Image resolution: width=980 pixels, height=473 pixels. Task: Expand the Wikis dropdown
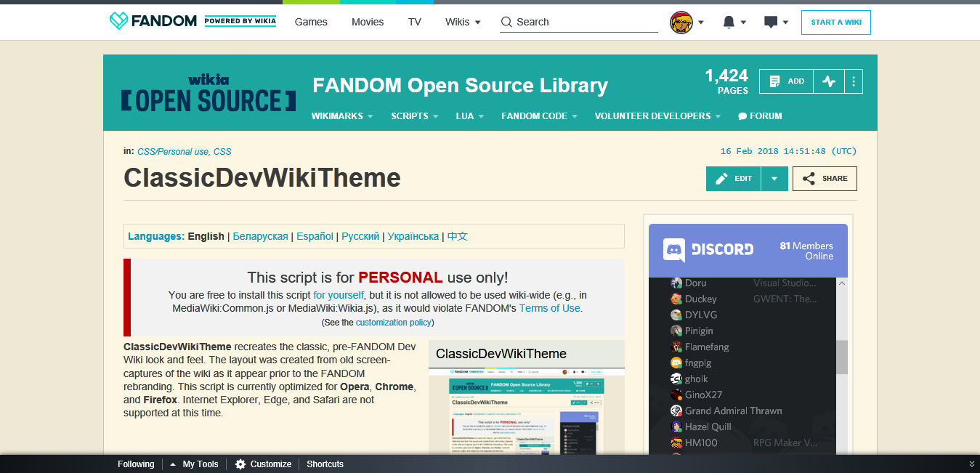click(x=462, y=22)
